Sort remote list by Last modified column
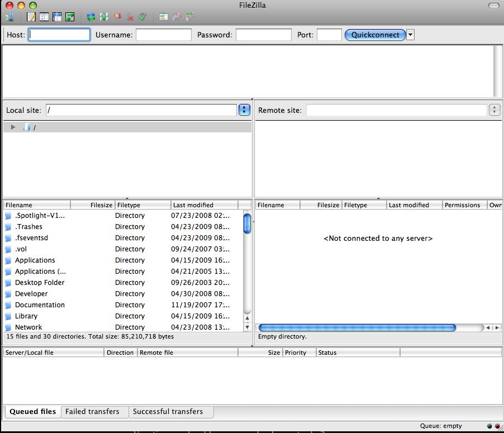The height and width of the screenshot is (433, 504). point(415,204)
